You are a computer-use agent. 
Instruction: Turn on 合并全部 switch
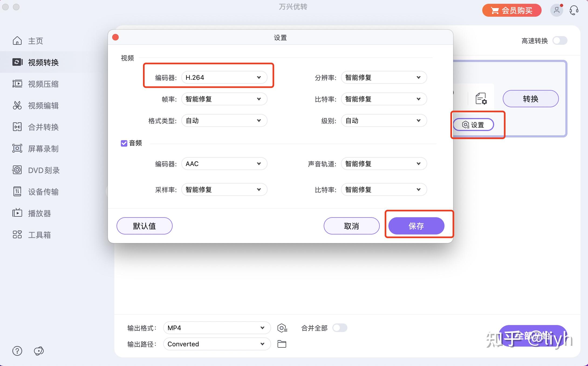coord(340,328)
